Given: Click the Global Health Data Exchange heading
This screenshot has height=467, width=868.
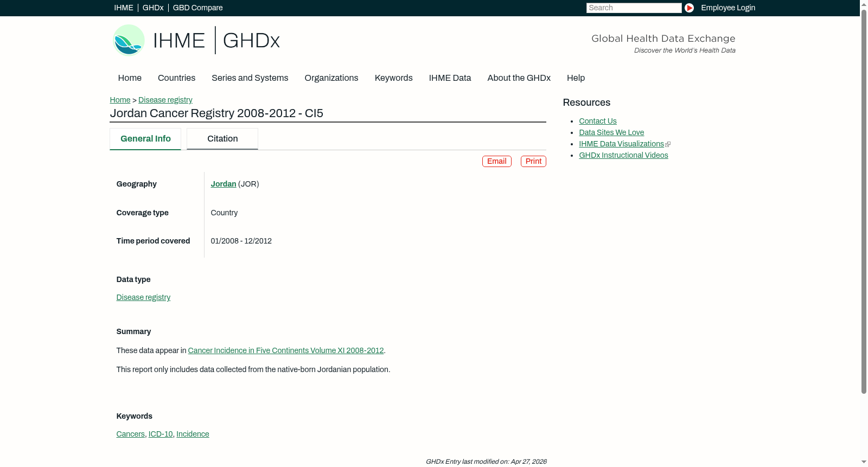Looking at the screenshot, I should [663, 39].
